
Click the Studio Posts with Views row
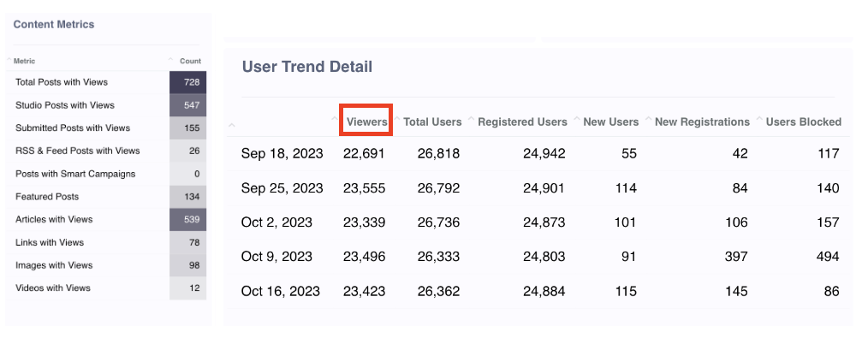coord(106,105)
